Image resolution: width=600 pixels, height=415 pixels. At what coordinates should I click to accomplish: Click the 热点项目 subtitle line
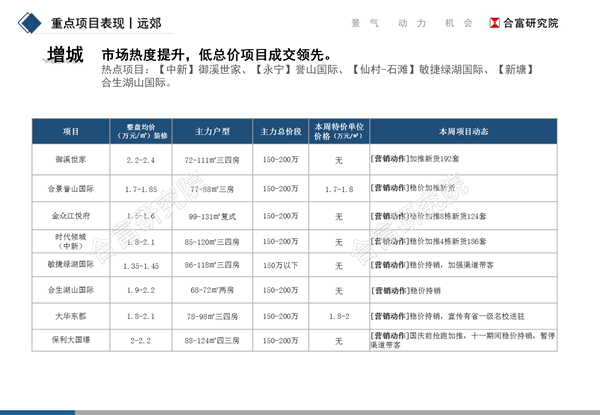coord(317,75)
